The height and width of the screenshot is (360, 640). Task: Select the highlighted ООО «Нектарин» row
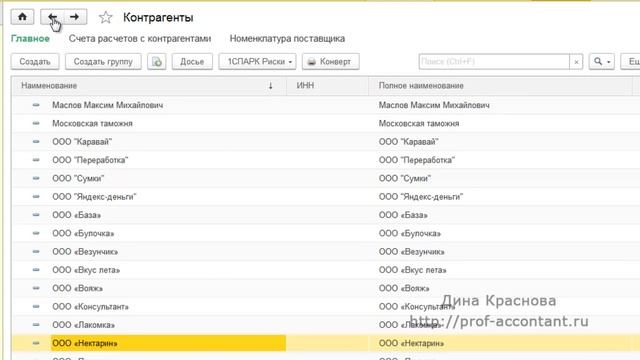pyautogui.click(x=326, y=343)
